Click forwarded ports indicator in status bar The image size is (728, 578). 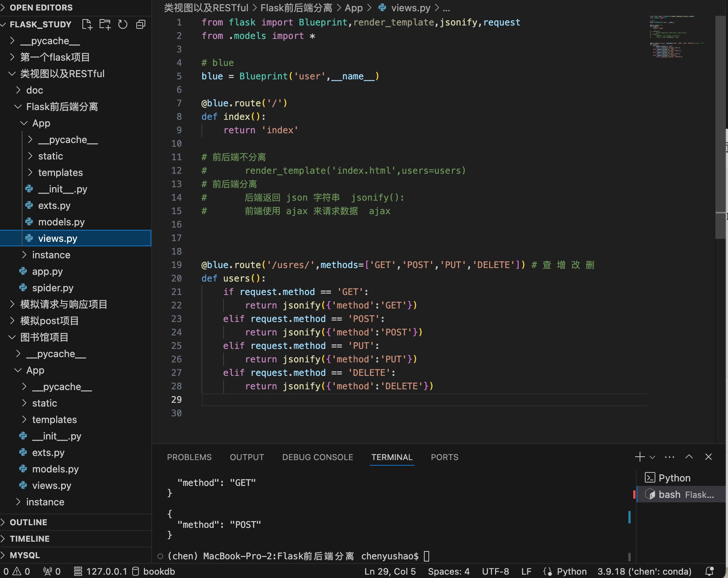[52, 571]
